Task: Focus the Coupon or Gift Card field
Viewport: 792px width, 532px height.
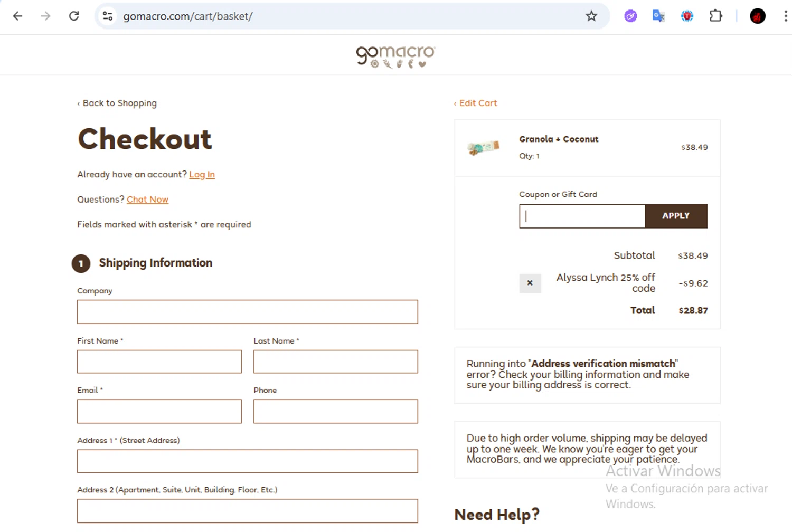Action: [x=582, y=216]
